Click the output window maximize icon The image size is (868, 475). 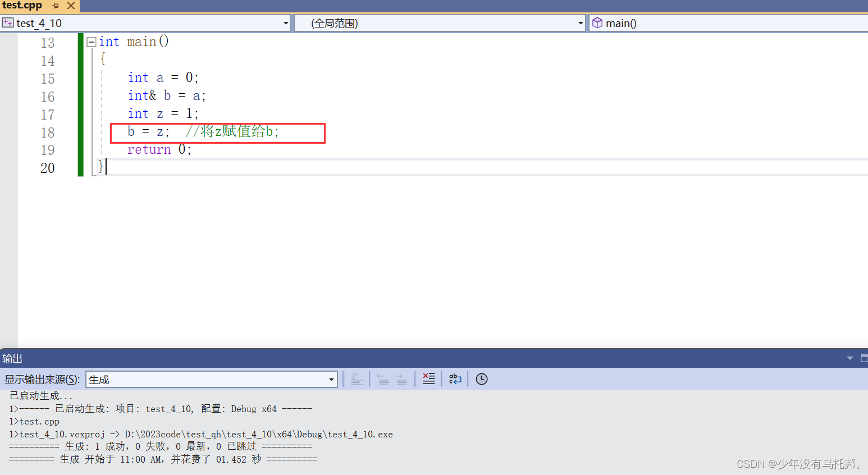864,358
